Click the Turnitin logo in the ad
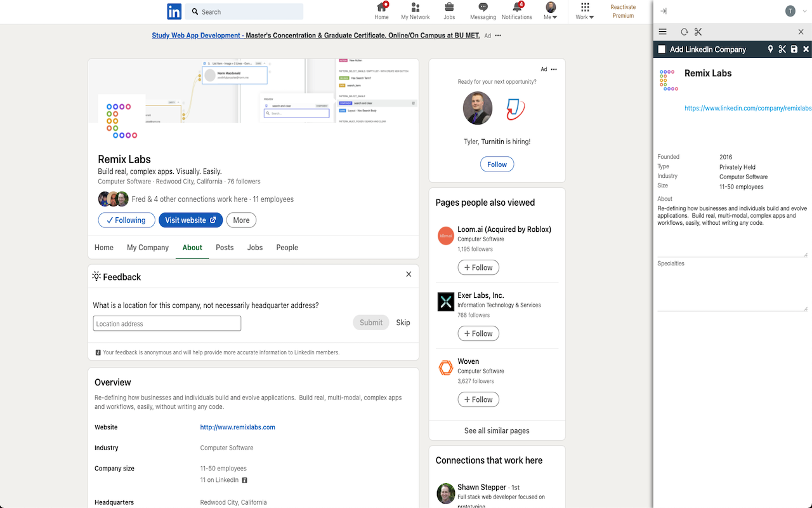 [516, 109]
